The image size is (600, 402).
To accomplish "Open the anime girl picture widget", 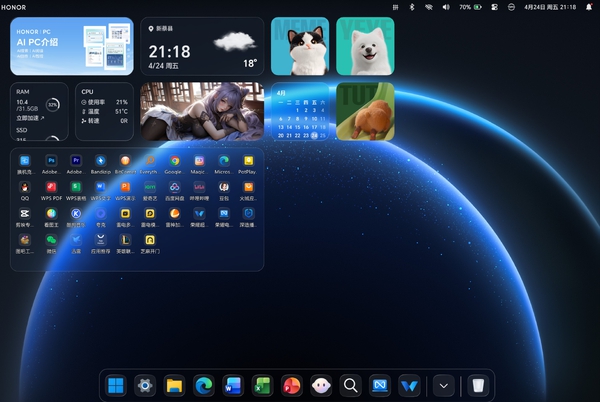I will pyautogui.click(x=202, y=111).
